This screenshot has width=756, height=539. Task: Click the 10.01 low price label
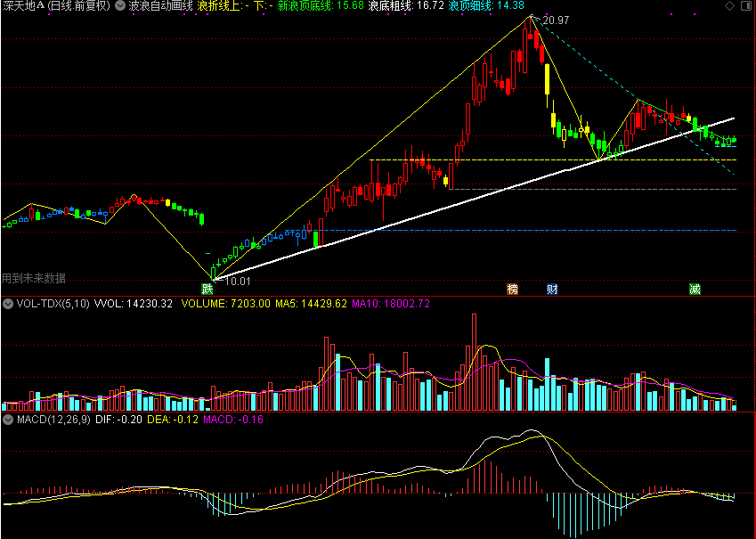[x=238, y=281]
